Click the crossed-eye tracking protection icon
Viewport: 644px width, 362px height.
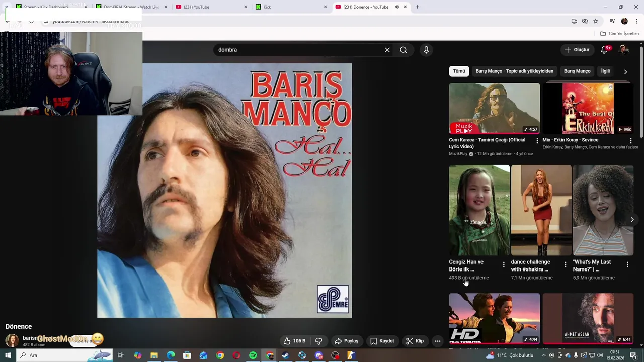[585, 21]
